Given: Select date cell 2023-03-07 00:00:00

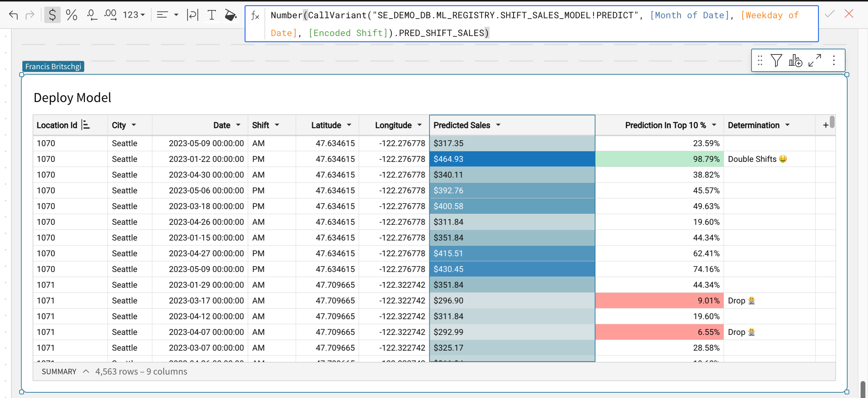Looking at the screenshot, I should point(200,348).
